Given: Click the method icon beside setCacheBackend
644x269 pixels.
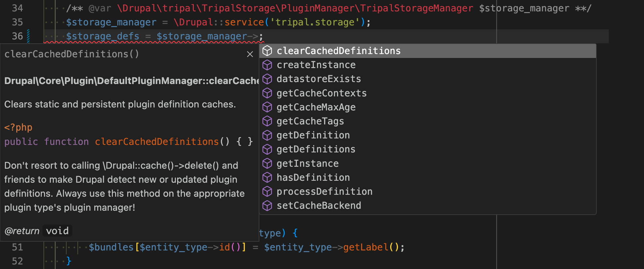Looking at the screenshot, I should click(267, 205).
